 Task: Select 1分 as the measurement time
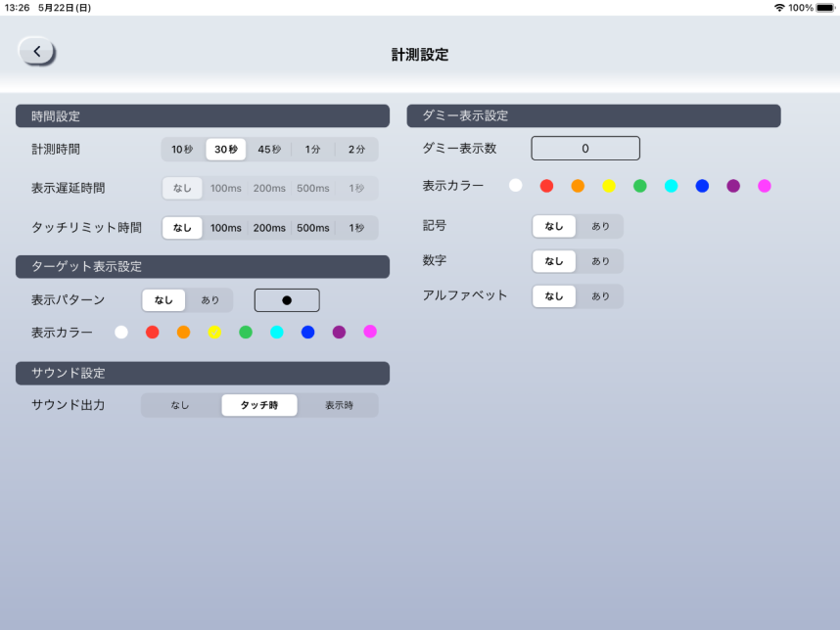(x=310, y=149)
